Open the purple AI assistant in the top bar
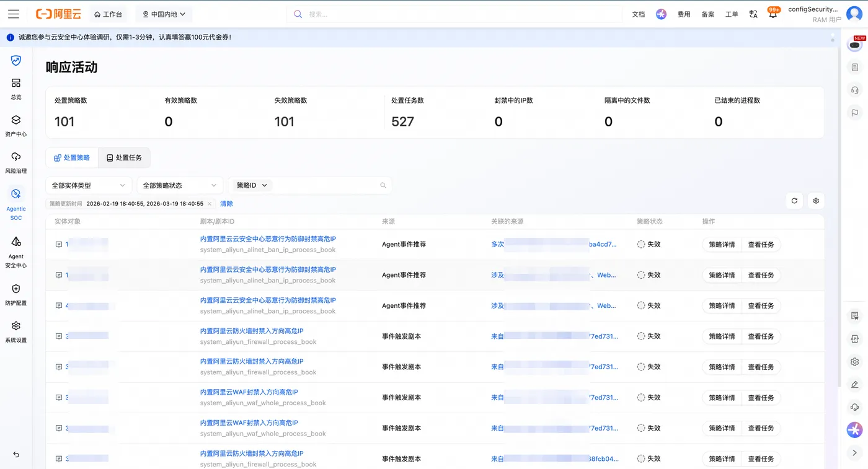The image size is (868, 469). pyautogui.click(x=661, y=14)
